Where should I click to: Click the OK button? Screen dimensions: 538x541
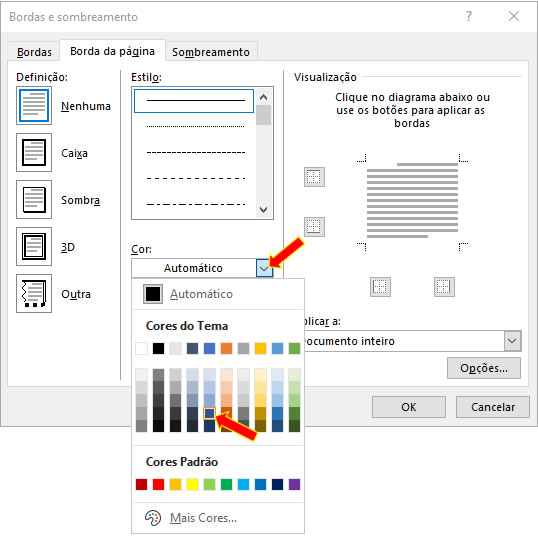tap(409, 407)
